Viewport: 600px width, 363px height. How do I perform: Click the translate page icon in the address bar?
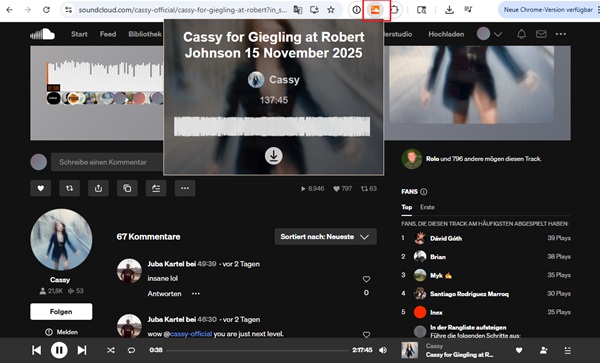click(297, 10)
